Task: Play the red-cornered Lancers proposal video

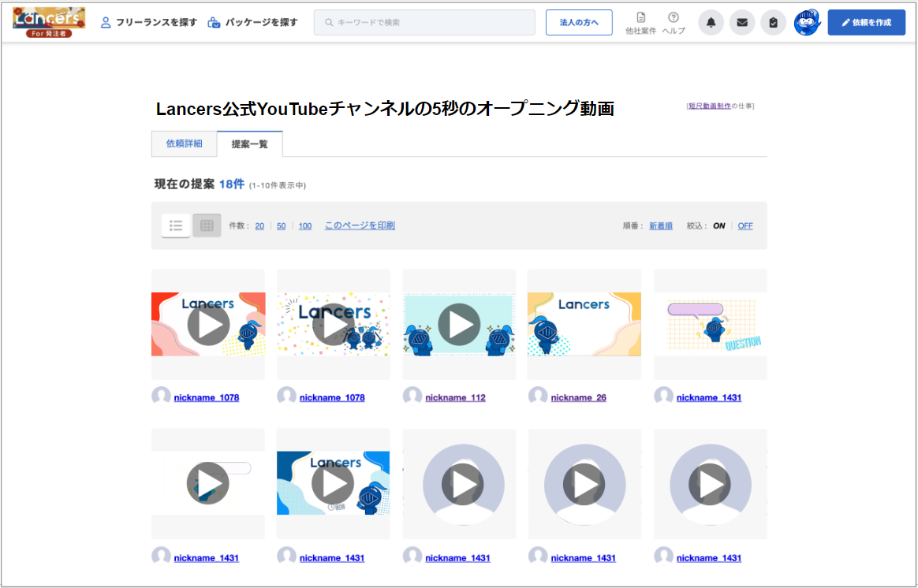Action: tap(208, 324)
